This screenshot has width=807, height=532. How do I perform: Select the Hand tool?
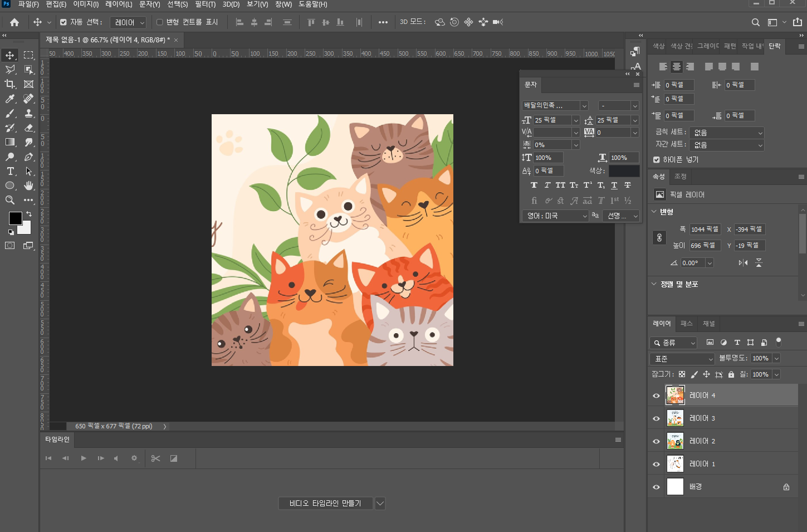pos(29,186)
